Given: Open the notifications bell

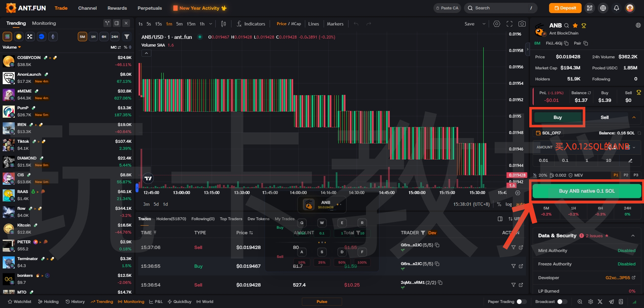Looking at the screenshot, I should pyautogui.click(x=616, y=8).
